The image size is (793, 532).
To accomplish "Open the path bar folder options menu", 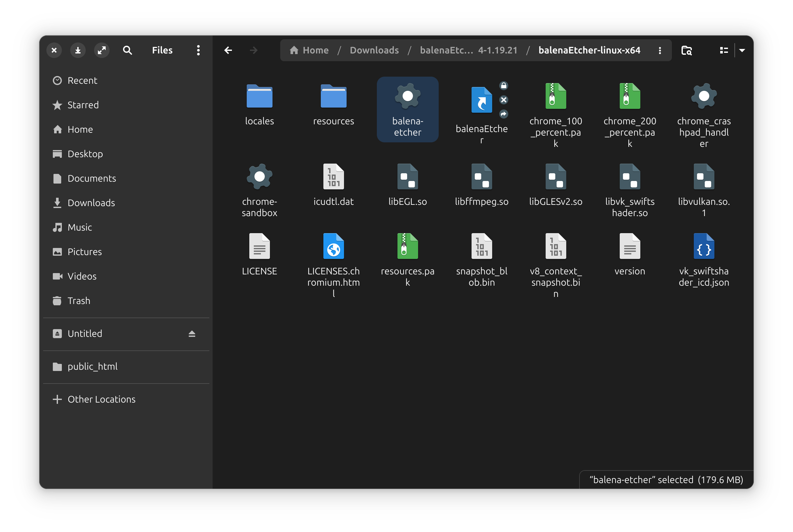I will pos(660,50).
